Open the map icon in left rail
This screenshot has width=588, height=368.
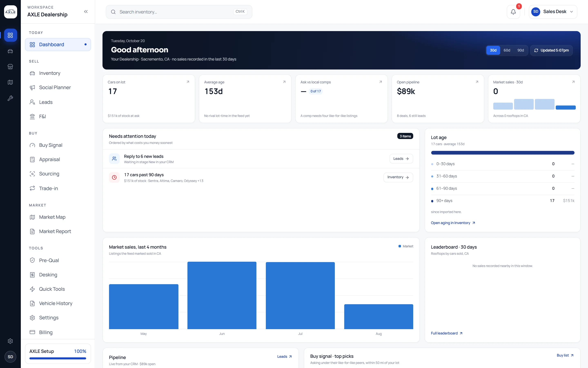[10, 82]
